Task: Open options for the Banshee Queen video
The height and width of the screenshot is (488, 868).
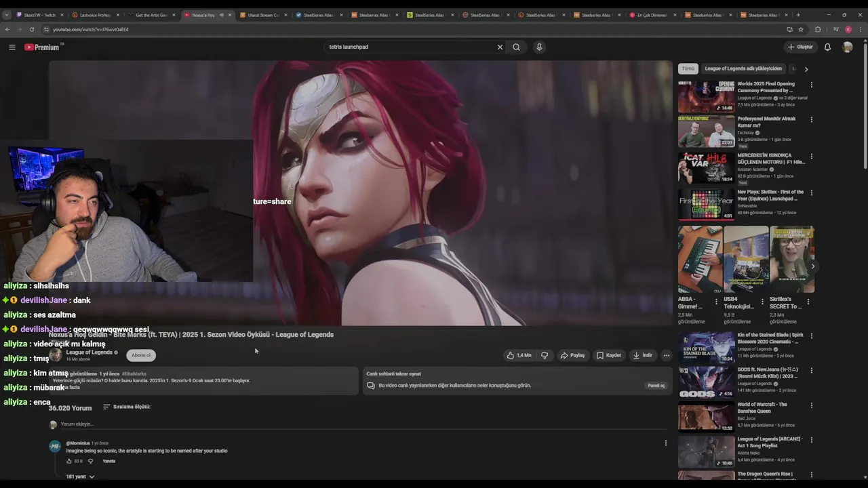Action: 812,405
